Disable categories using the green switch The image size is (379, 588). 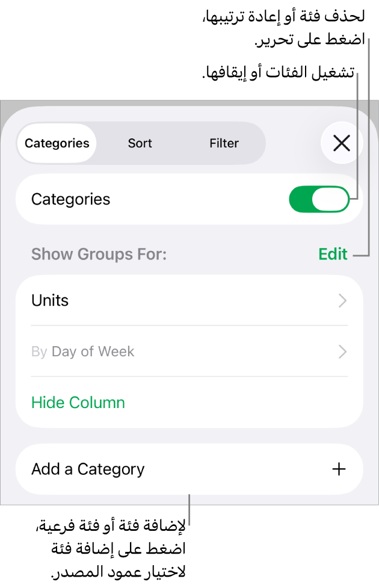(x=319, y=199)
